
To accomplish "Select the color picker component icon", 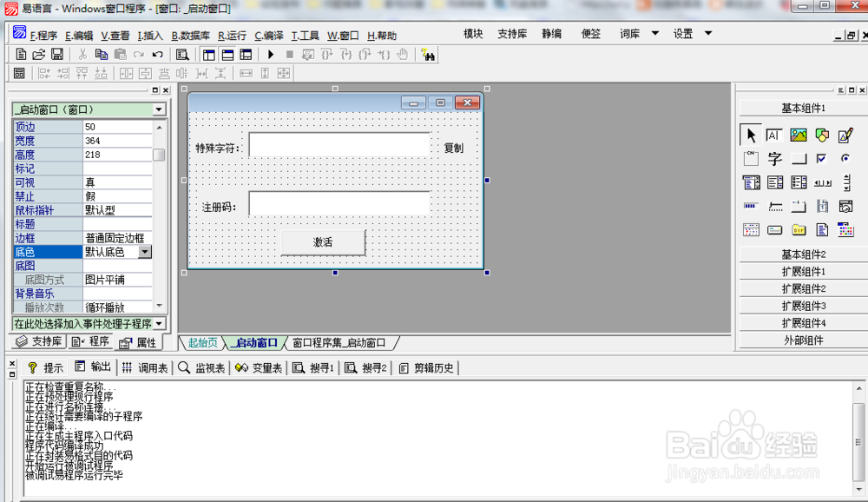I will (x=845, y=229).
